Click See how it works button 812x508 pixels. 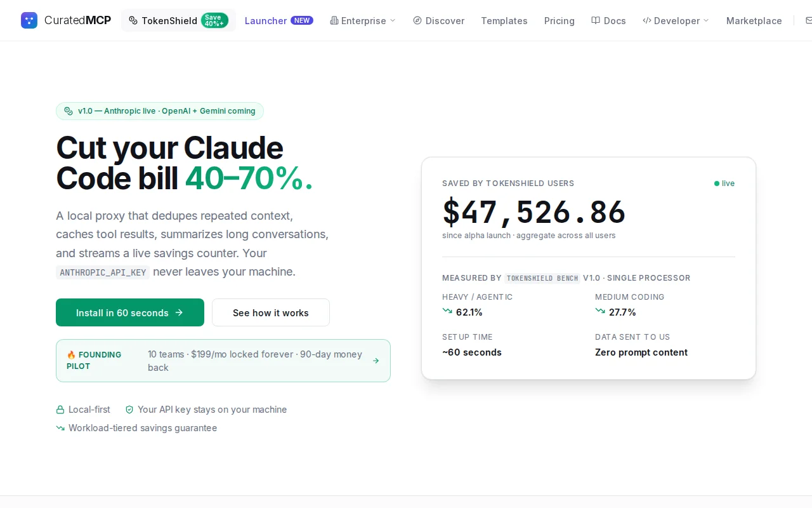pos(271,312)
